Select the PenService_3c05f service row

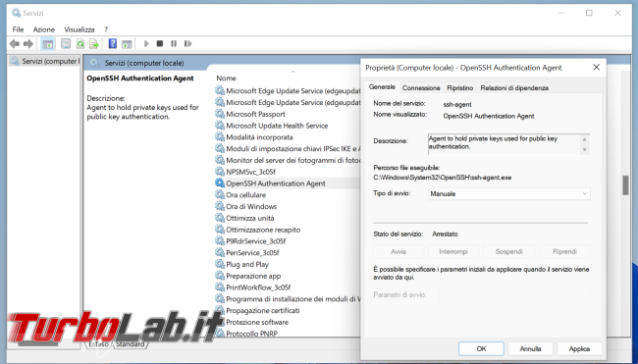pyautogui.click(x=287, y=252)
